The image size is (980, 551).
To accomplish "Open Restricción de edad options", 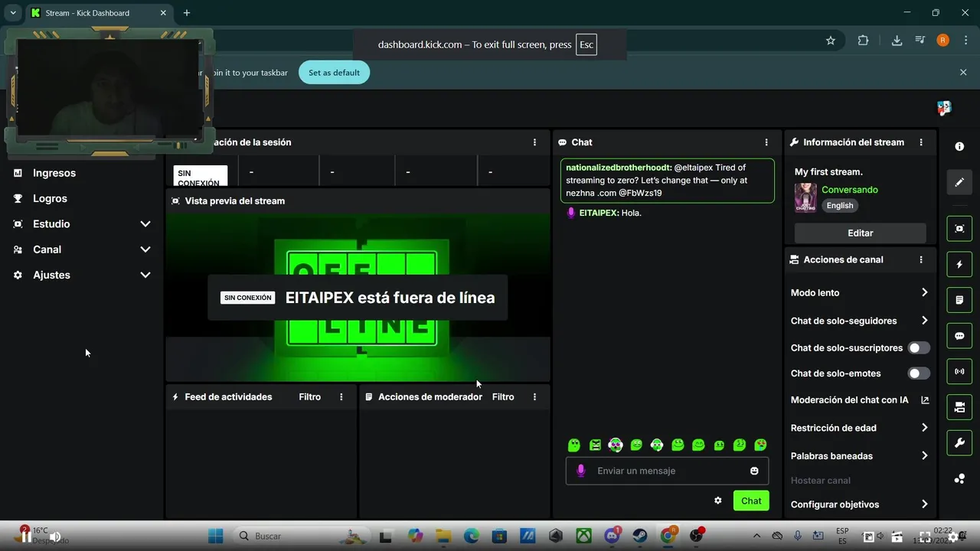I will pos(860,428).
